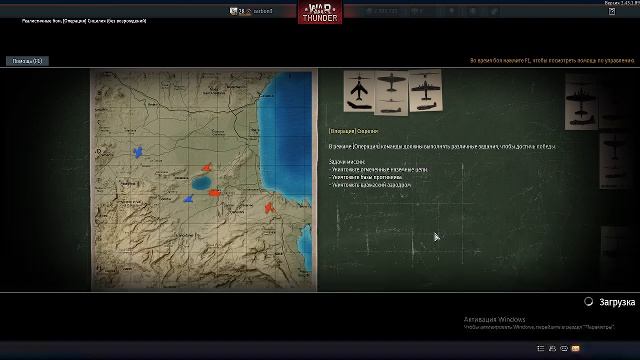Click the battle mode title under top bar

[84, 20]
